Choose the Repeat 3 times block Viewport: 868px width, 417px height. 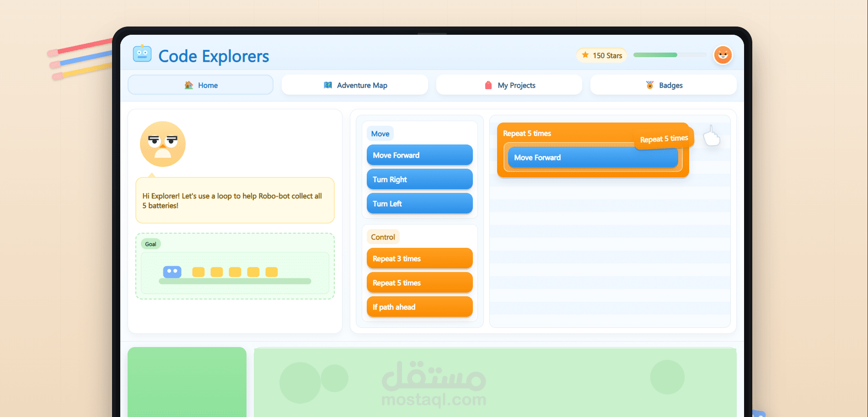[419, 258]
